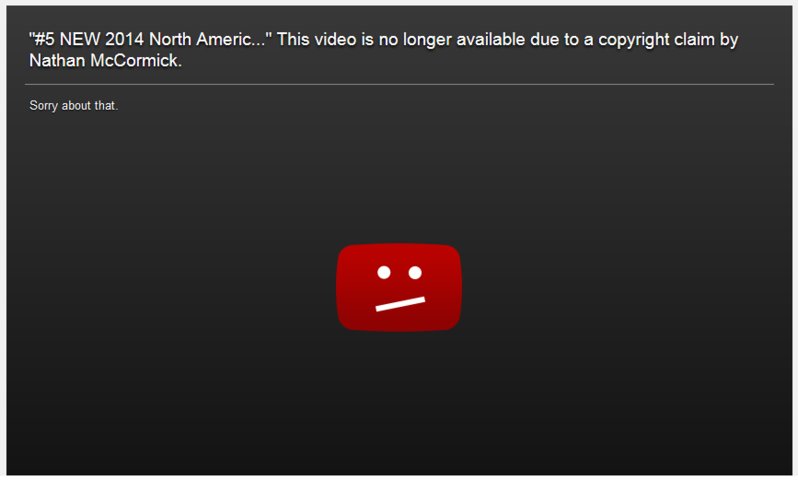
Task: Click the word "Sorry" below the divider
Action: pos(43,106)
